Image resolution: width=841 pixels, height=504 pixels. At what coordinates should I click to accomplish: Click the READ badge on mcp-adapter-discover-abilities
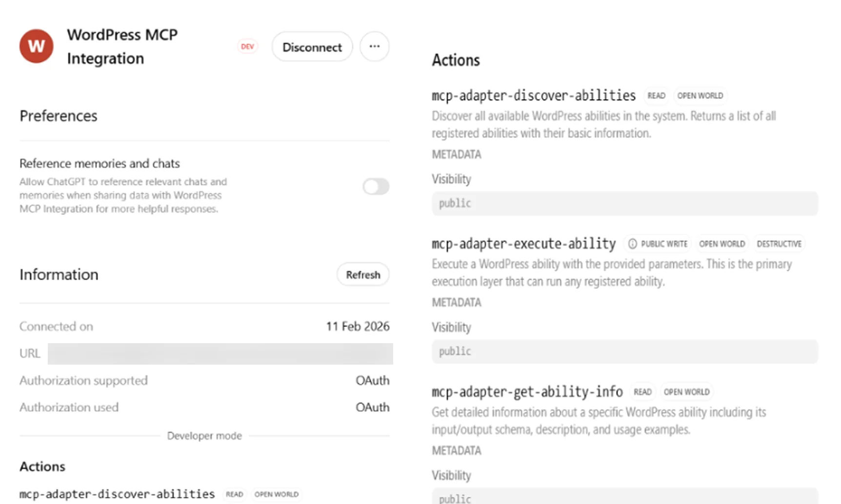point(656,96)
